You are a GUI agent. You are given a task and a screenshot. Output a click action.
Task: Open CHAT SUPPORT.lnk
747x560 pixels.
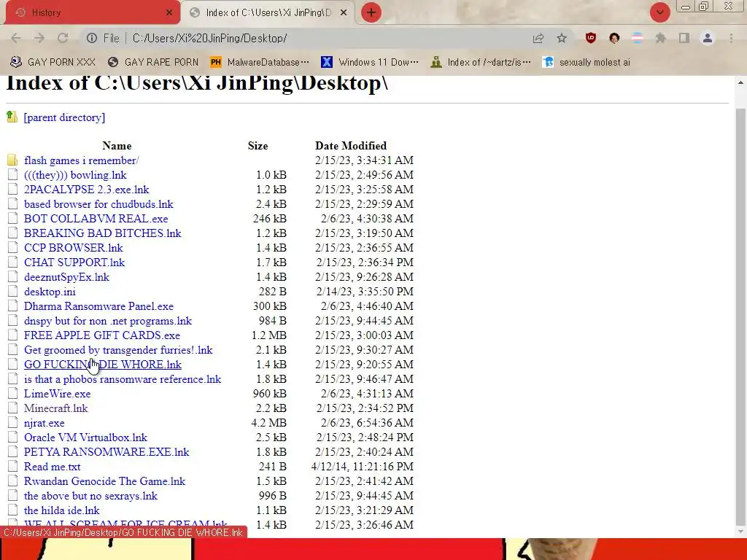74,262
